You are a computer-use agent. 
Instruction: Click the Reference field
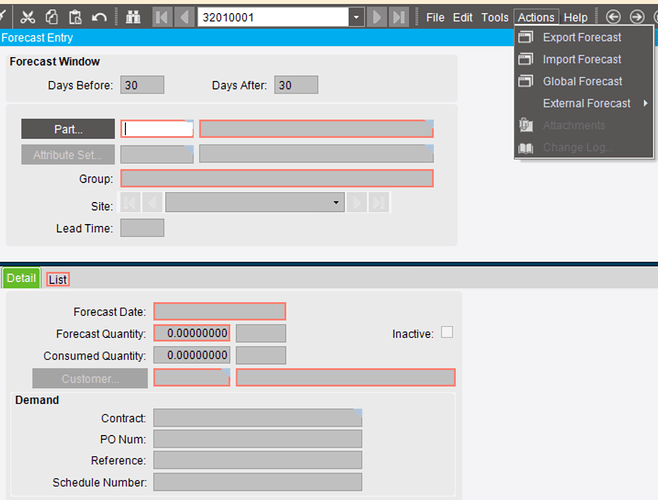pyautogui.click(x=258, y=460)
